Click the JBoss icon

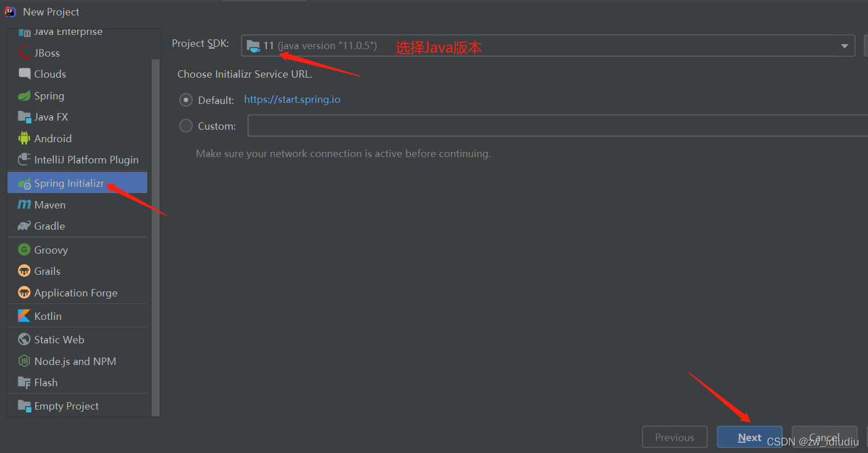[25, 53]
